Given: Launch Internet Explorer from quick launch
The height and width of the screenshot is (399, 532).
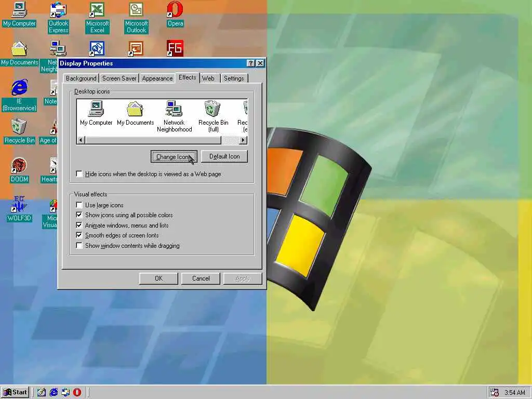Looking at the screenshot, I should click(54, 392).
